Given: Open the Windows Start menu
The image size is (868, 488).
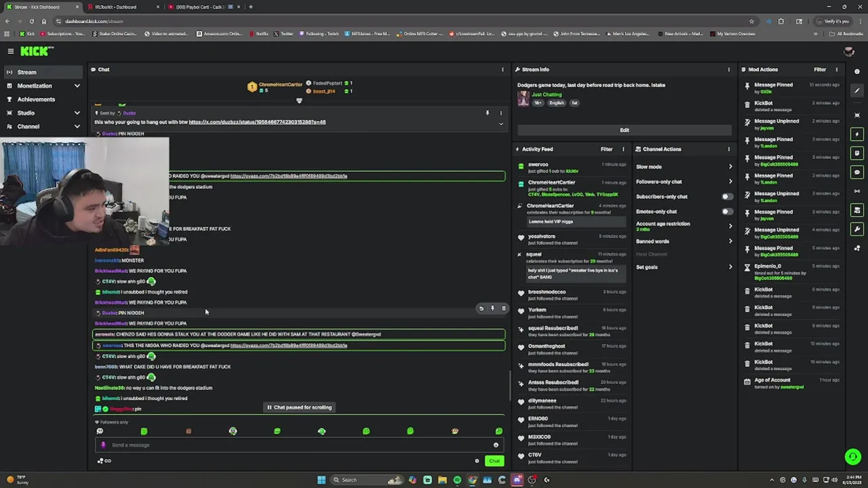Looking at the screenshot, I should pos(321,480).
